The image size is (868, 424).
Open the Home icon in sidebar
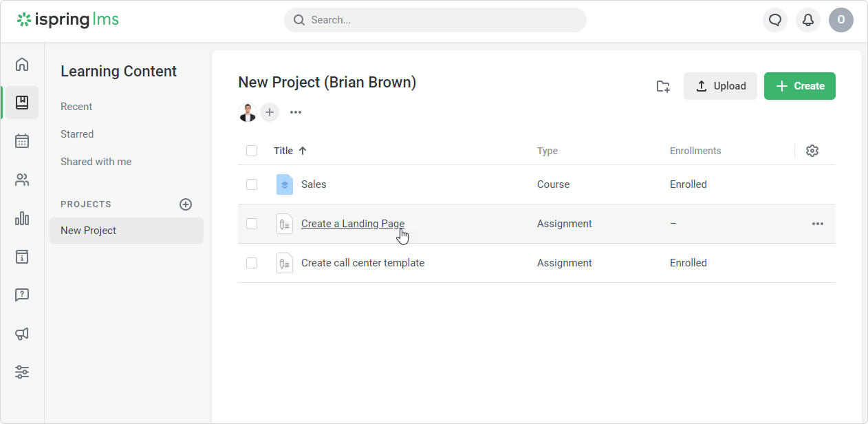coord(22,65)
